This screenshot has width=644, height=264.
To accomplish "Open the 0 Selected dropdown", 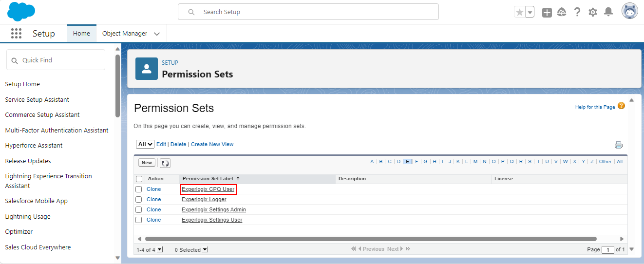I will [205, 249].
